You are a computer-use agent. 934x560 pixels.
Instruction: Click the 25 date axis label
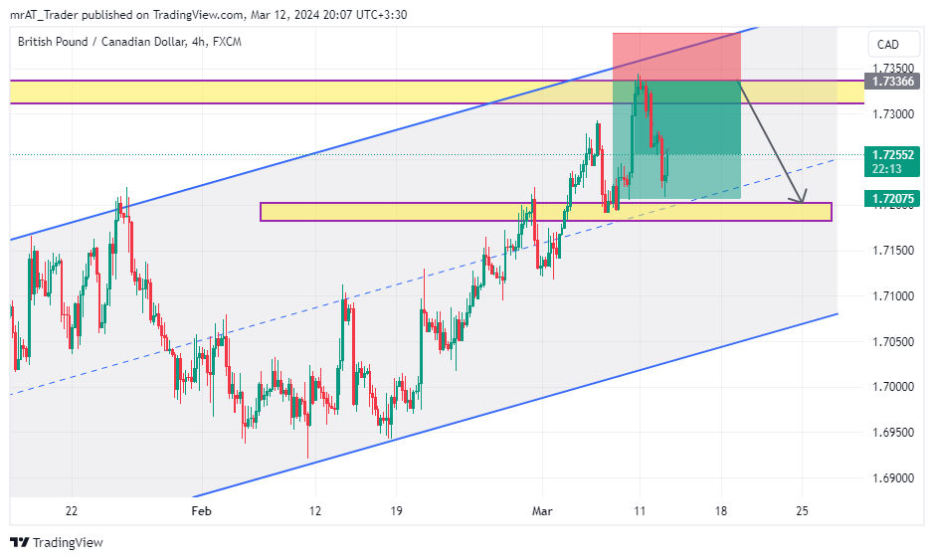point(803,511)
